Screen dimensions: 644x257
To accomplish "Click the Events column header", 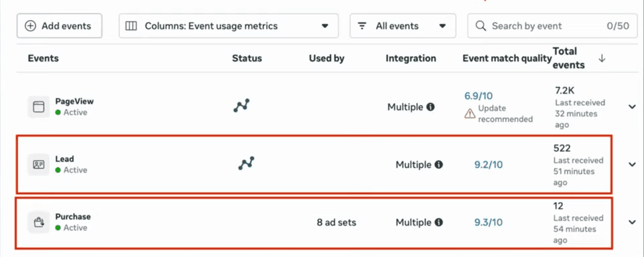I will tap(43, 58).
